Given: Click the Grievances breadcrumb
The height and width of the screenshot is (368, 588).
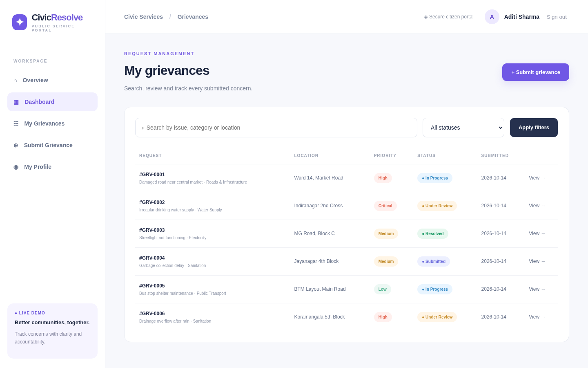Looking at the screenshot, I should point(193,17).
